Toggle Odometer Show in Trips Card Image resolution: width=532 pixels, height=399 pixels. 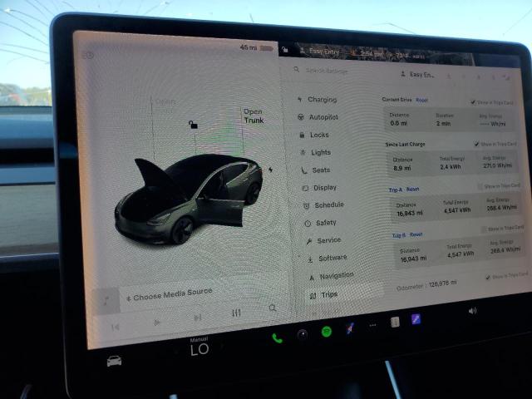pyautogui.click(x=487, y=276)
